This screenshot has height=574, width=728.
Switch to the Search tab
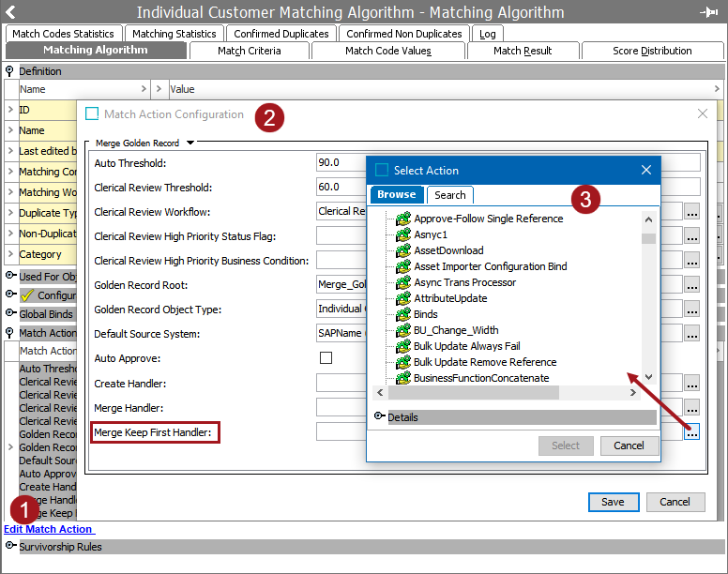(449, 195)
